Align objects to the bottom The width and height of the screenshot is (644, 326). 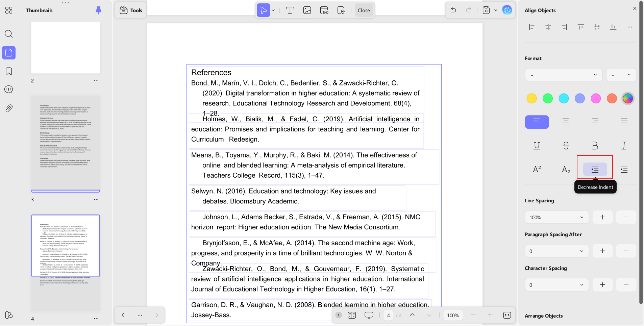[613, 27]
